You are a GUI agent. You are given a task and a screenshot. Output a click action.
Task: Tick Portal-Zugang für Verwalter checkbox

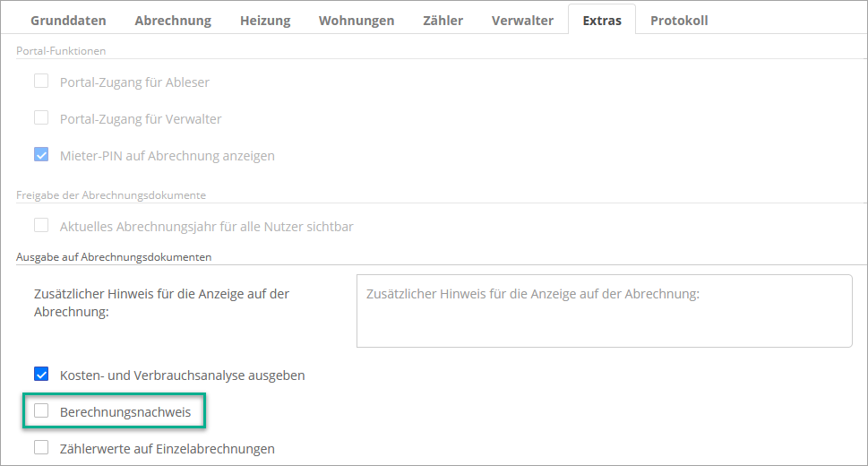[x=41, y=118]
